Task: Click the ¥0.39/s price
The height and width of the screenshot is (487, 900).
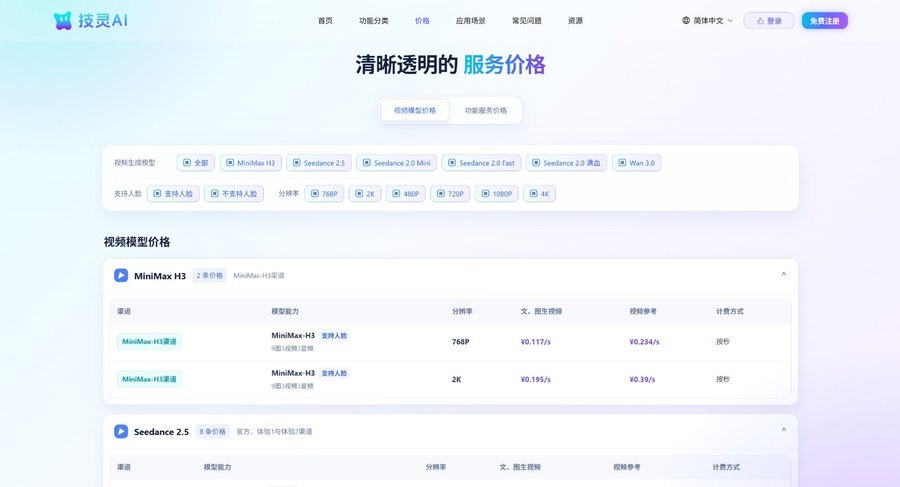Action: [x=642, y=380]
